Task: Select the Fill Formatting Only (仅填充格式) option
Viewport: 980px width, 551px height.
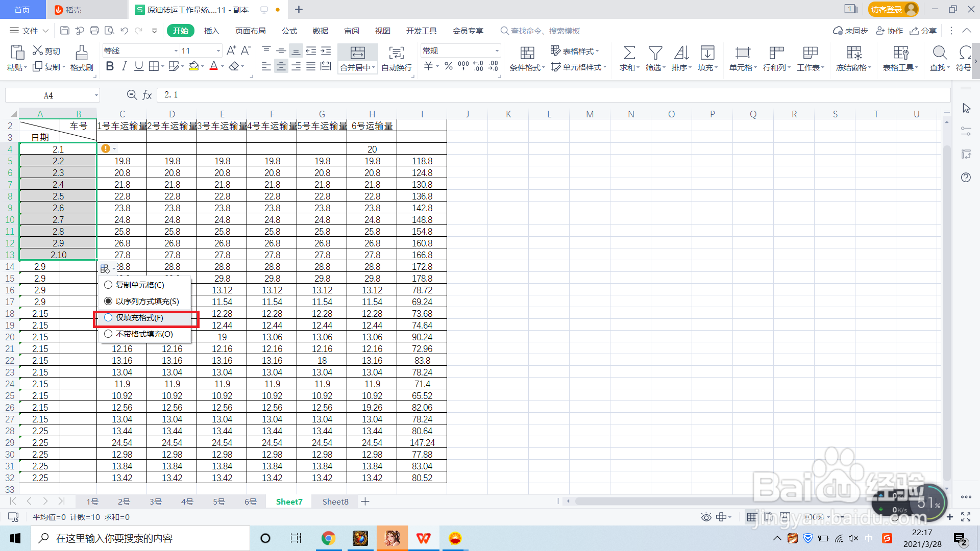Action: click(108, 318)
